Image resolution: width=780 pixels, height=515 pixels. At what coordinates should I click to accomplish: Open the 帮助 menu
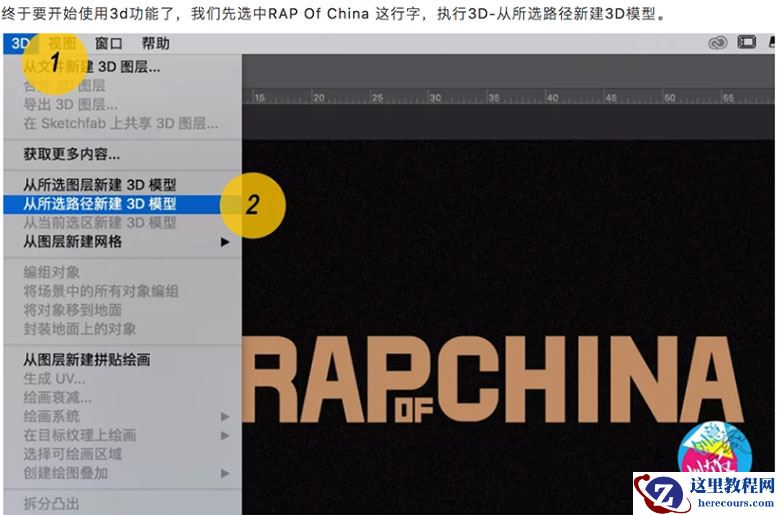point(156,43)
